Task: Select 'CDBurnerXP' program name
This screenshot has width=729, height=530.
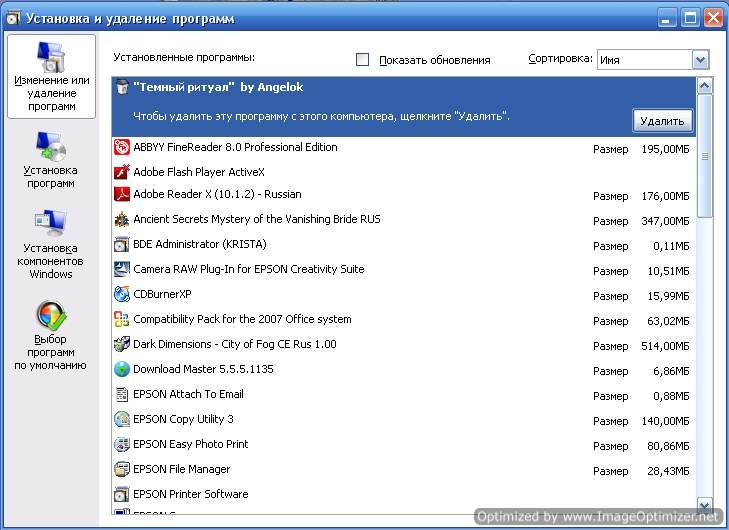Action: point(162,294)
